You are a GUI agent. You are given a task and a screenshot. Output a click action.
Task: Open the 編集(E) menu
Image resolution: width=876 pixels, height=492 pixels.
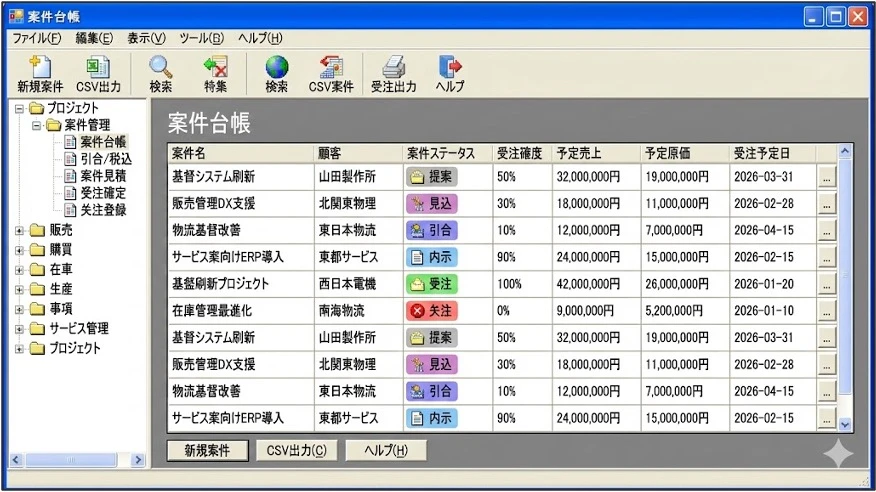pos(94,38)
